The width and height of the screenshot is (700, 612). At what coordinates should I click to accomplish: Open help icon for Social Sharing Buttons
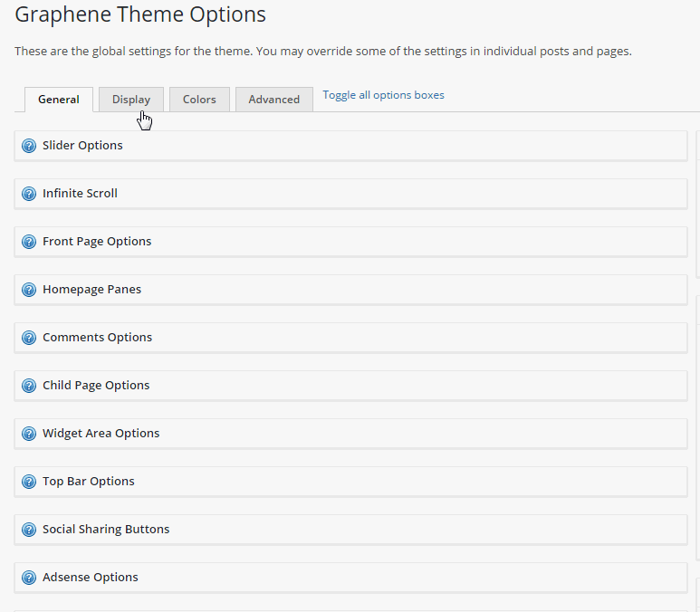[x=29, y=530]
